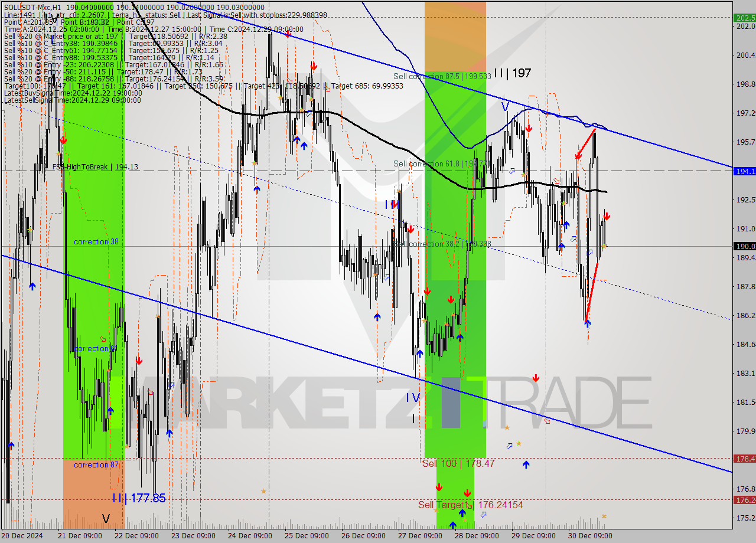
Task: Click the blue 194.1 price tag
Action: pos(744,171)
